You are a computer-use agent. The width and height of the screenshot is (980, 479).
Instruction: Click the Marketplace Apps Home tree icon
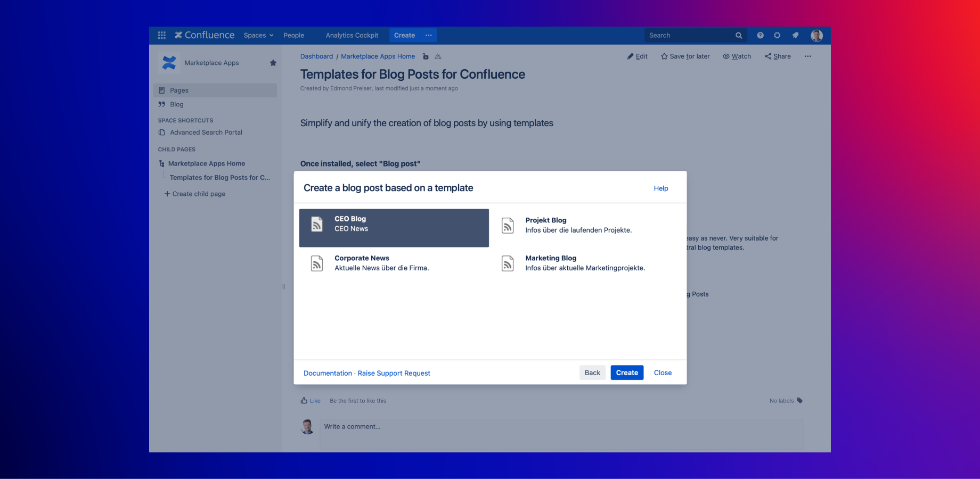[162, 164]
